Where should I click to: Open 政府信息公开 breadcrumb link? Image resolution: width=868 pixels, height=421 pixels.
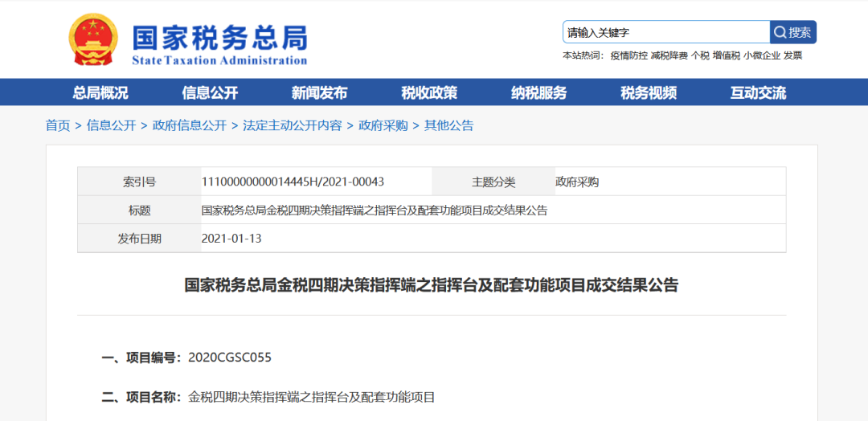(190, 125)
